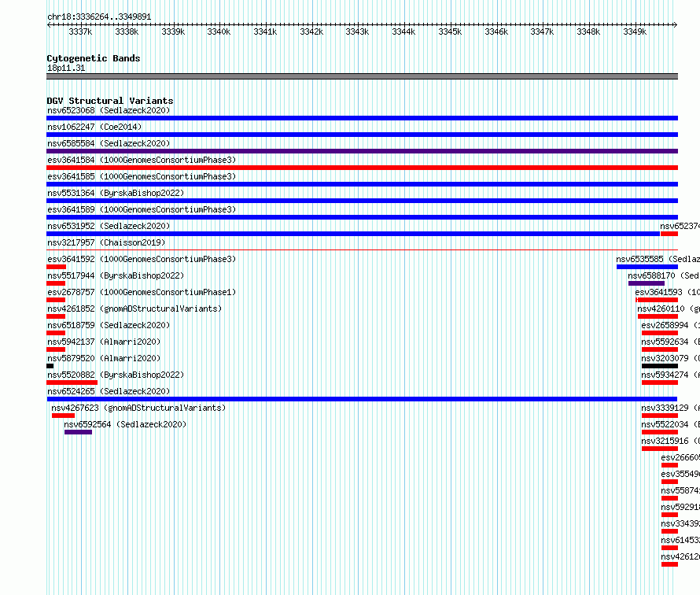Click nsv6524265 (Sedlazeck2020) label

109,391
